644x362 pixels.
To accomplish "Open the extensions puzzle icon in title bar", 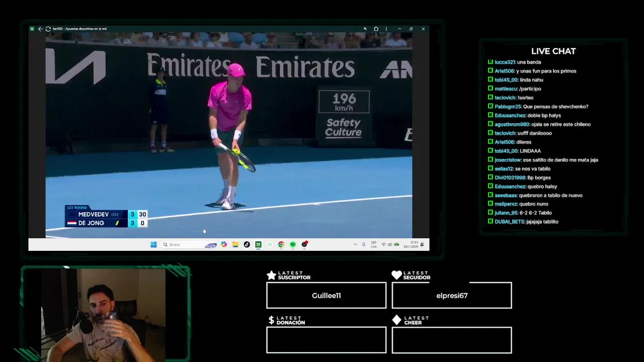I will pos(376,29).
